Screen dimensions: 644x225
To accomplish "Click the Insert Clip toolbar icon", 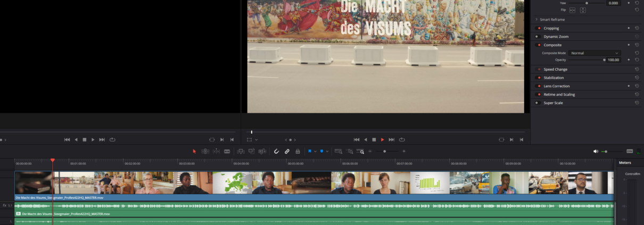I will click(241, 152).
